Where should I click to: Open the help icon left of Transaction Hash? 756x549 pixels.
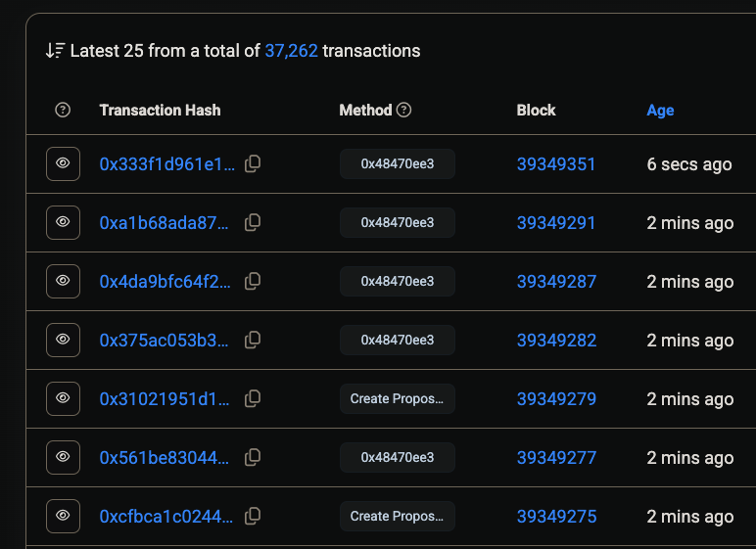(63, 110)
